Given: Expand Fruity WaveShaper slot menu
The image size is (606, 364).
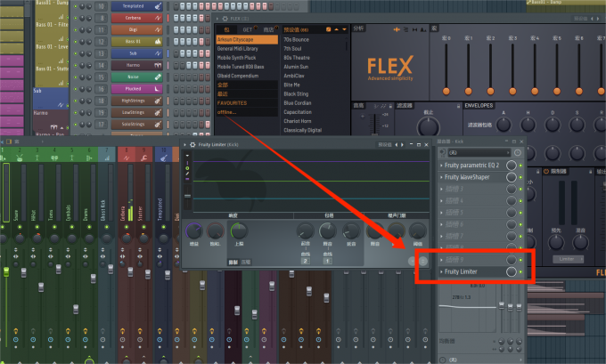Looking at the screenshot, I should tap(442, 177).
